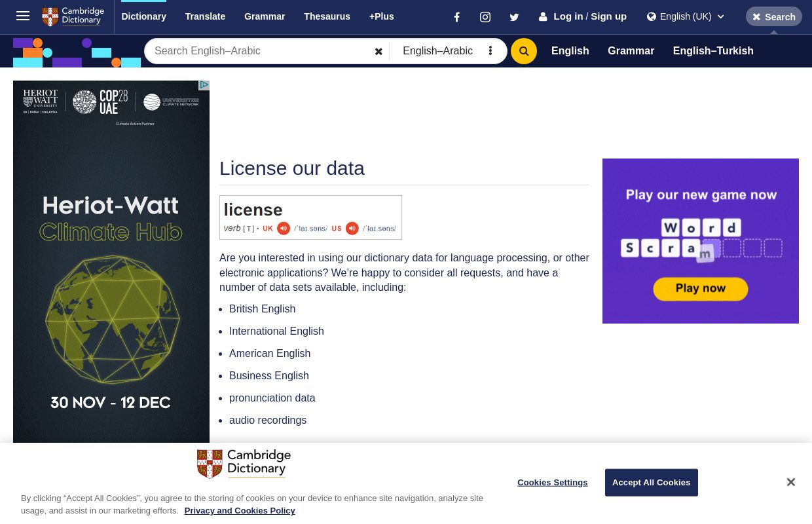This screenshot has width=812, height=524.
Task: Open the Heriot-Watt Climate Hub advertisement
Action: (111, 262)
